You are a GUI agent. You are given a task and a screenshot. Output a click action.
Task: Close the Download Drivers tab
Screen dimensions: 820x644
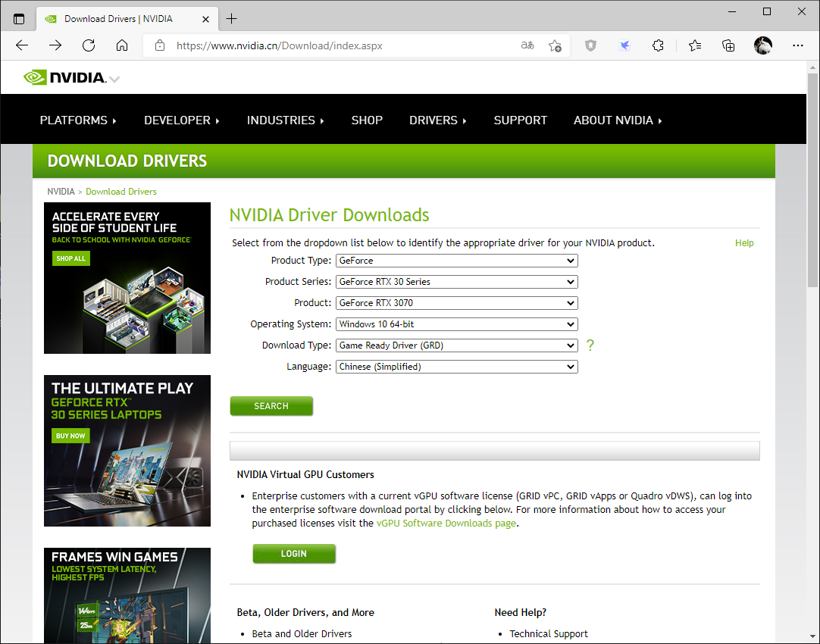point(205,20)
